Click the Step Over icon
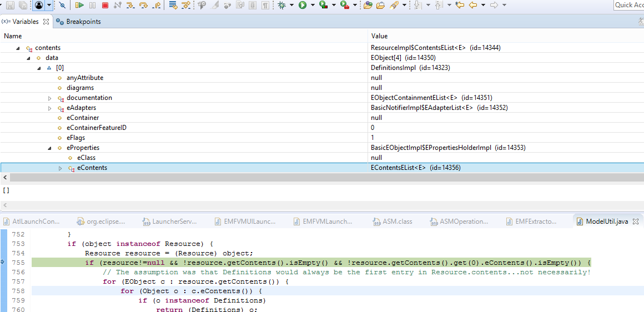 143,5
